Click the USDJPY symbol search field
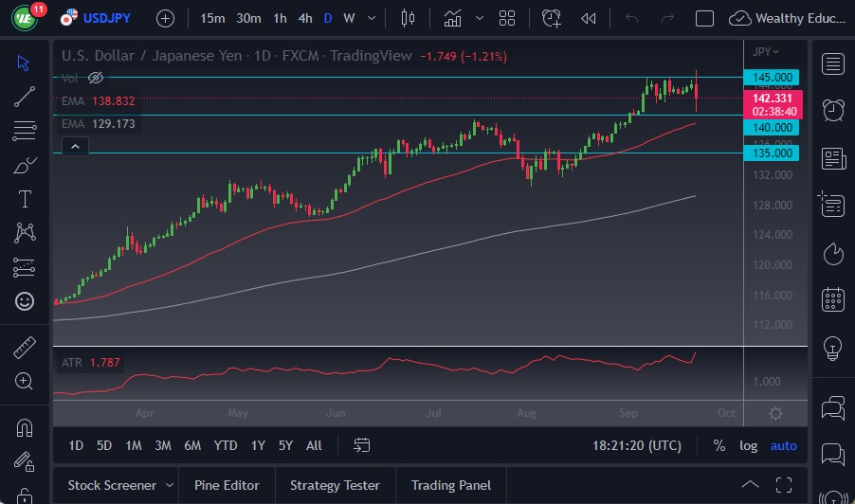855x504 pixels. point(106,18)
